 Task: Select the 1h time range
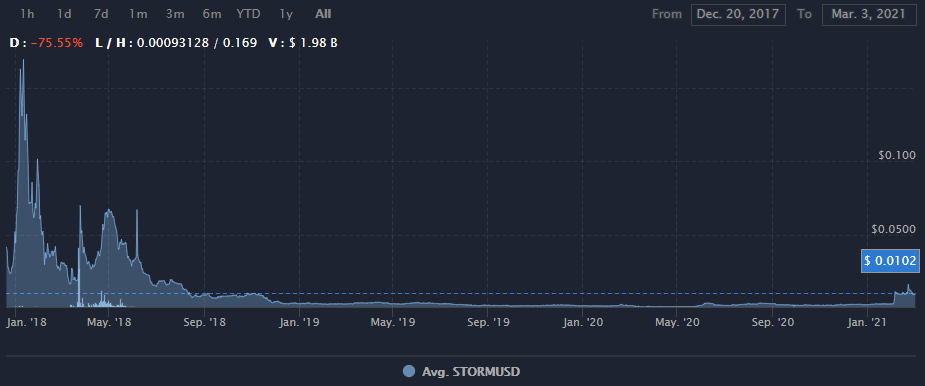(27, 14)
